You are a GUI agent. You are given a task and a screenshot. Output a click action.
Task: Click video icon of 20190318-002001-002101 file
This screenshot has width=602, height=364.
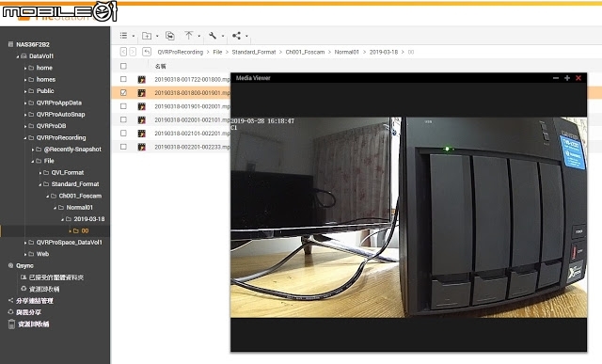click(x=142, y=119)
